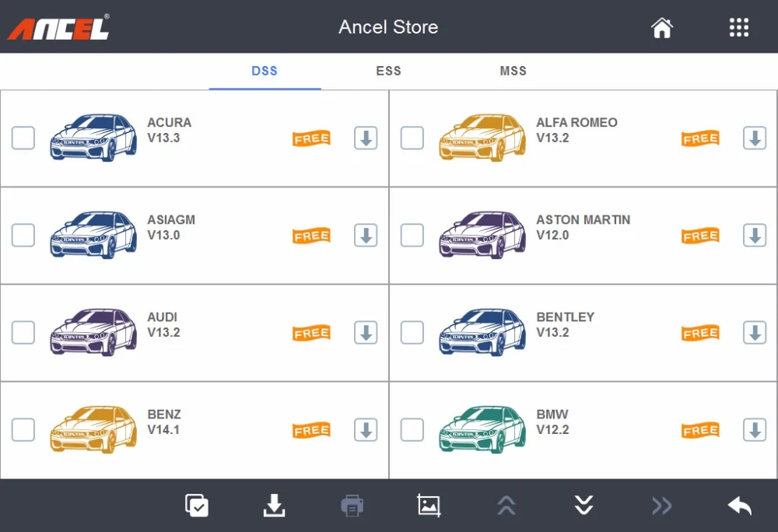Viewport: 778px width, 532px height.
Task: Switch to the ESS tab
Action: click(x=388, y=71)
